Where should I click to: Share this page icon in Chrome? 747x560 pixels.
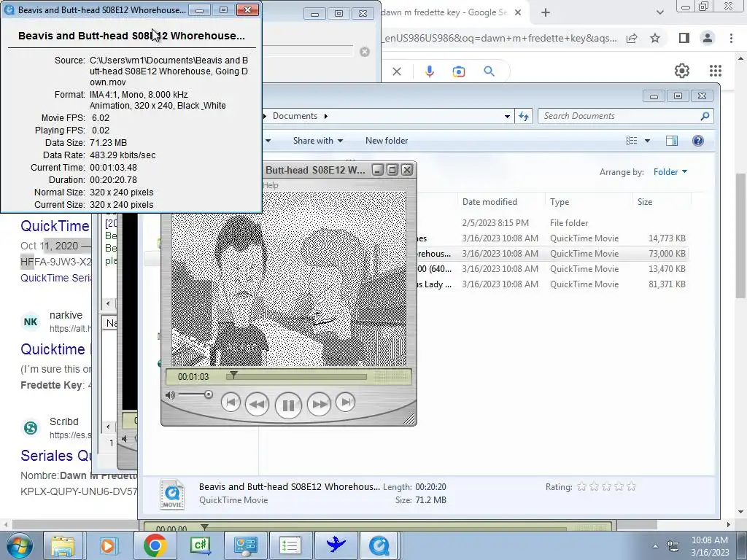pos(632,38)
